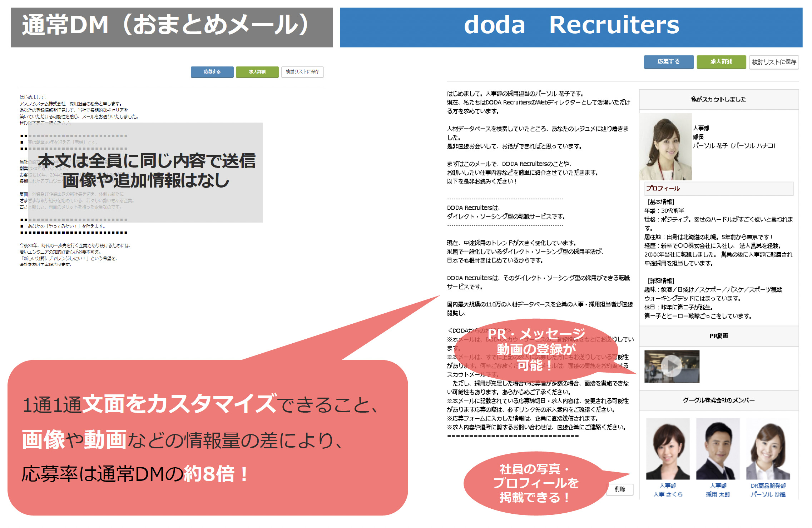Play the PR動画 video thumbnail

(x=672, y=366)
